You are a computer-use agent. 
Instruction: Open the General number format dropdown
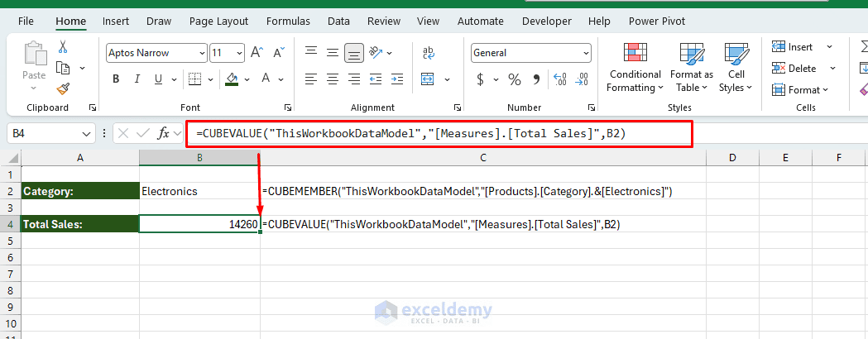point(586,53)
